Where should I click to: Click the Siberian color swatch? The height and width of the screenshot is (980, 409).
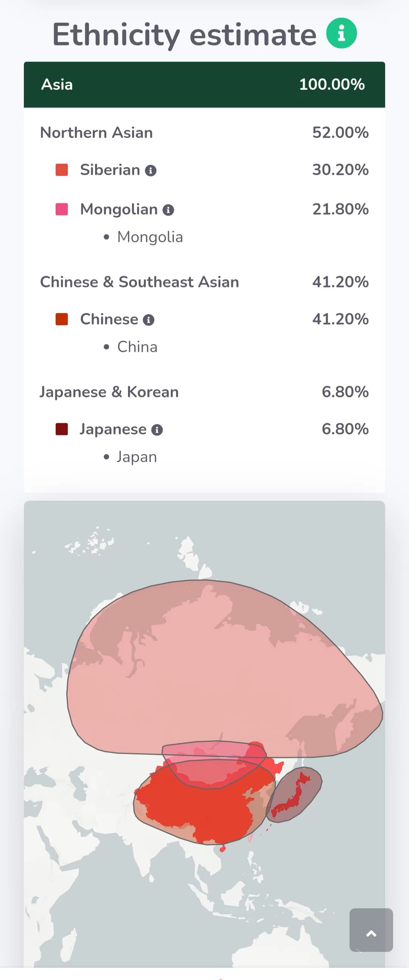pos(62,170)
